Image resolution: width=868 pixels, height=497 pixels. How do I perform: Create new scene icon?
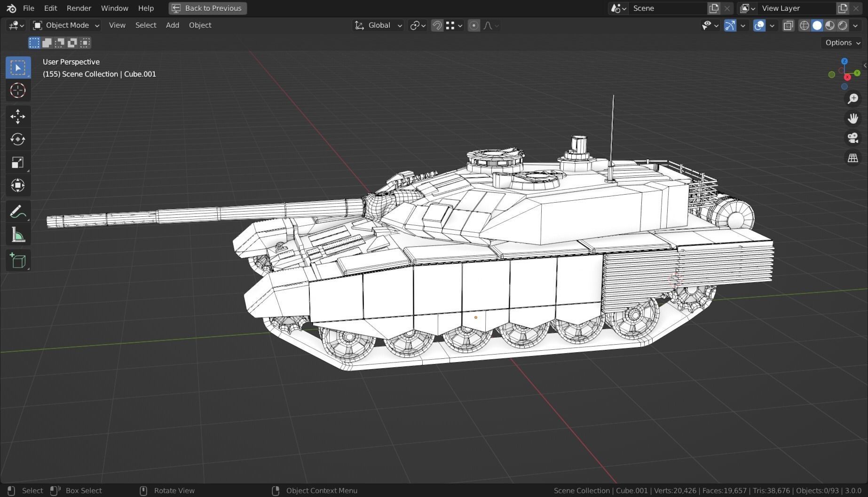[x=714, y=8]
